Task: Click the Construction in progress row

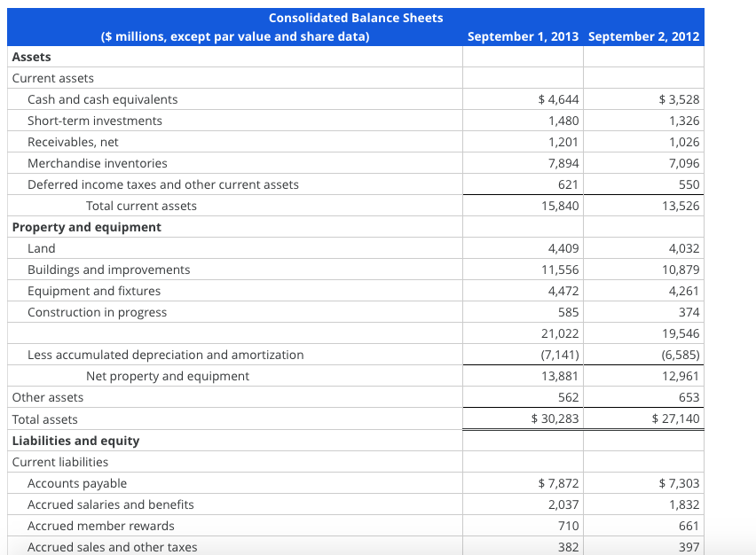Action: [99, 312]
